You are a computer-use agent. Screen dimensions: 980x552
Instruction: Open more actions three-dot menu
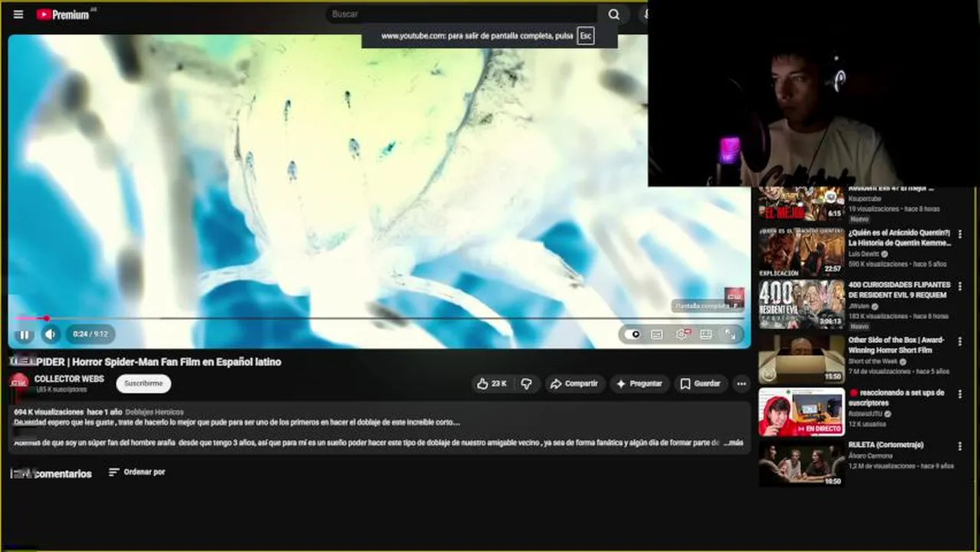coord(741,383)
